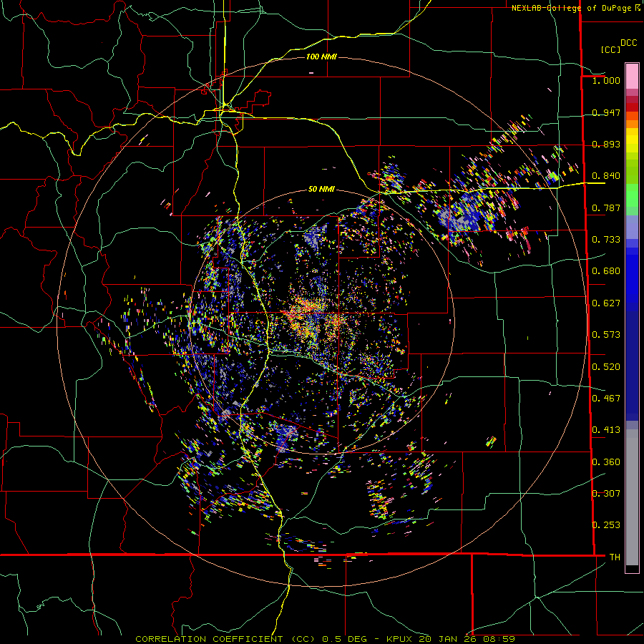
Task: Select the 1.000 legend value
Action: tap(606, 80)
